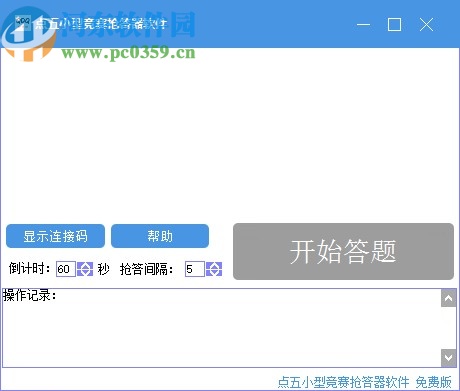Open the 点五小型竞赛抢答器软件 免费版 link

pos(365,382)
